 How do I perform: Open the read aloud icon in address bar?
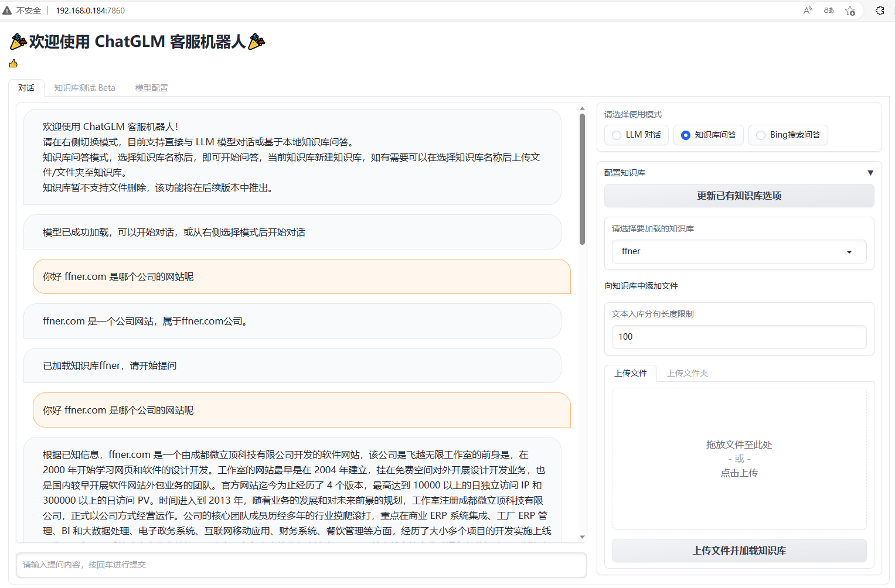tap(808, 11)
